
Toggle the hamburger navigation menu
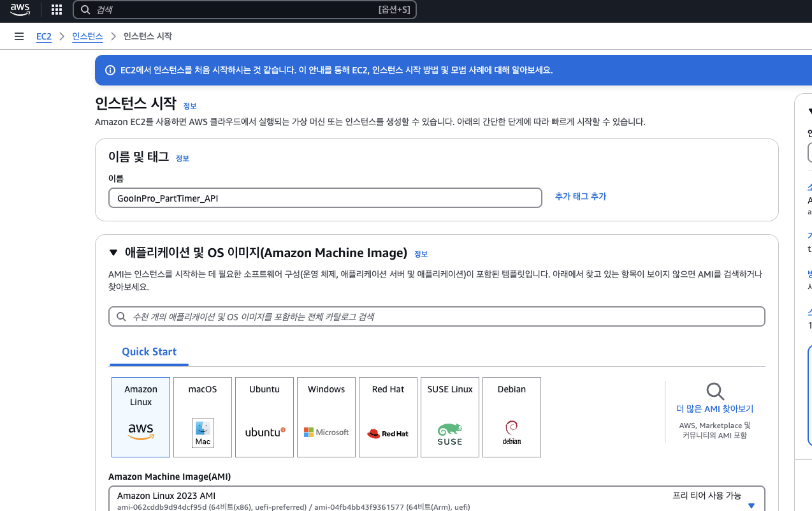[x=19, y=36]
